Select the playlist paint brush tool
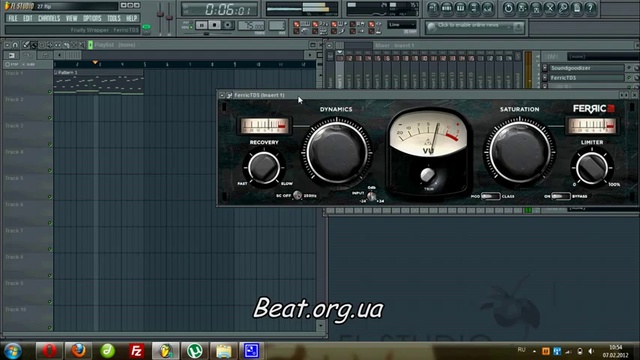 34,45
